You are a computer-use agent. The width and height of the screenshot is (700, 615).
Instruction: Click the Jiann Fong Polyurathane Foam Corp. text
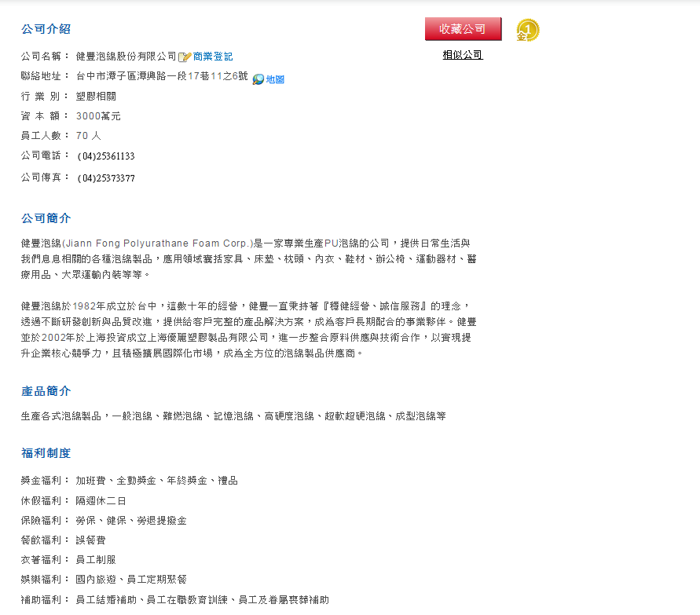tap(158, 243)
